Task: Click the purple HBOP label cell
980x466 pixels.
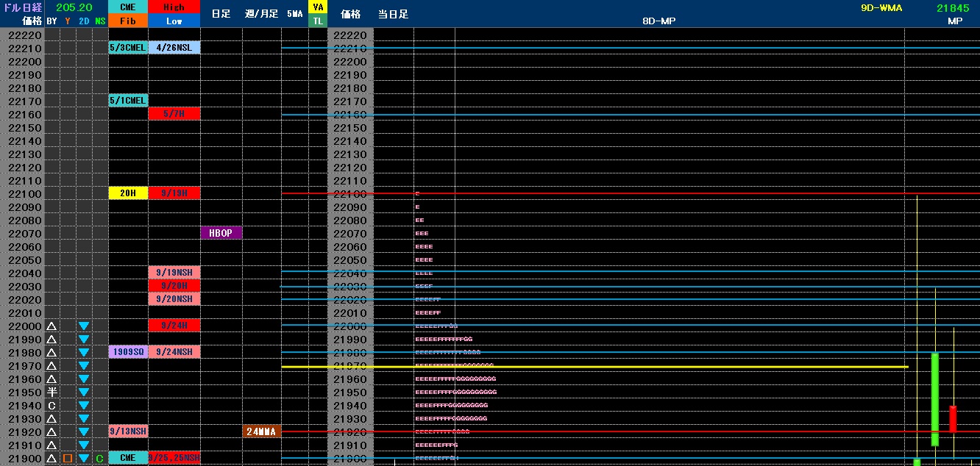Action: click(x=221, y=233)
